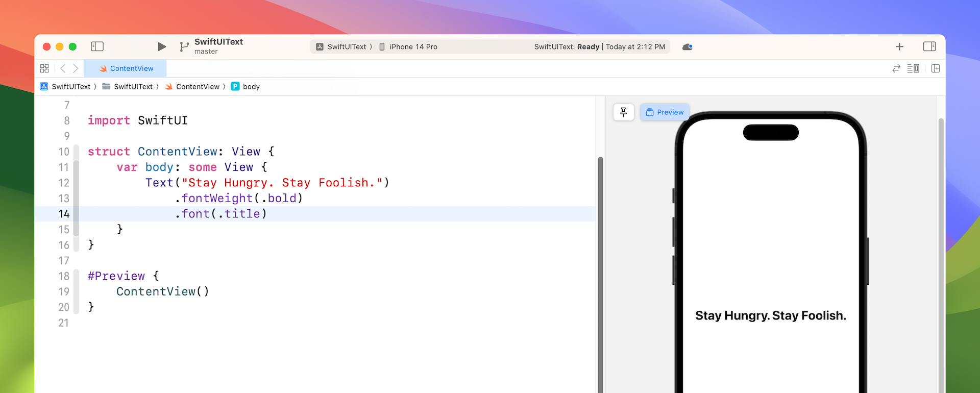Click SwiftUI module name on line 8
This screenshot has height=393, width=980.
pos(163,120)
